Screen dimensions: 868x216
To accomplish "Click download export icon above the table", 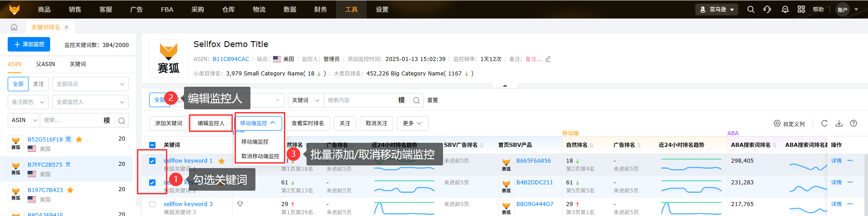I will [x=839, y=123].
